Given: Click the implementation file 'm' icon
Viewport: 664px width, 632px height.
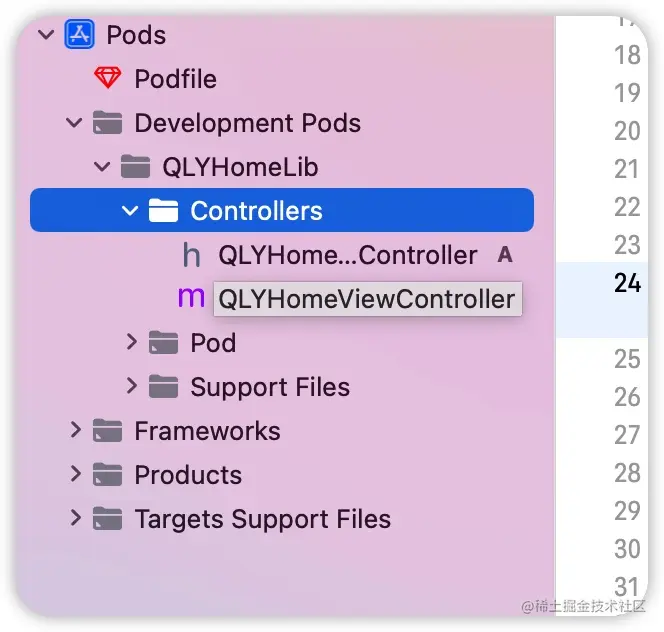Looking at the screenshot, I should point(191,297).
